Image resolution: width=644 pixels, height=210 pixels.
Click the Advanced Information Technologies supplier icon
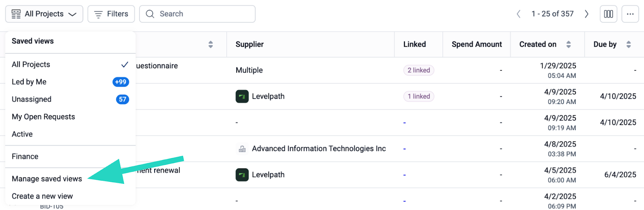pos(242,149)
